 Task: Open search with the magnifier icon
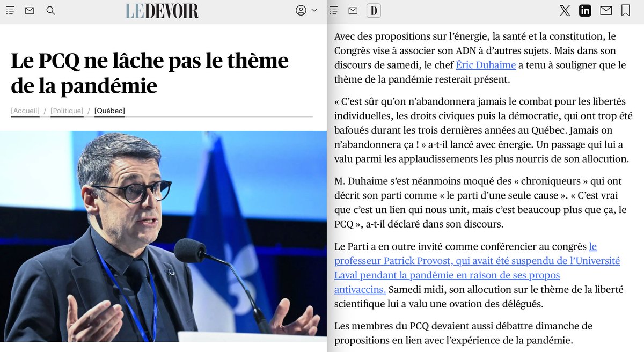[x=50, y=10]
